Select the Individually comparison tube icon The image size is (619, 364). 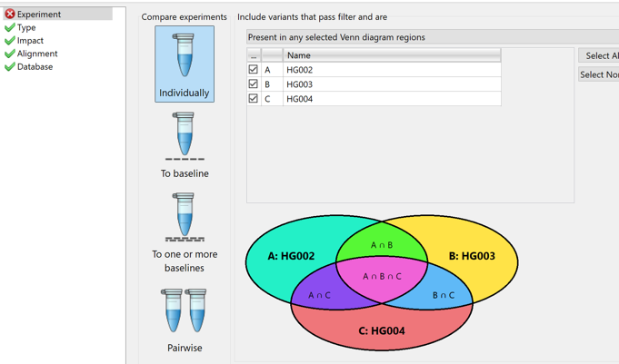[x=184, y=54]
